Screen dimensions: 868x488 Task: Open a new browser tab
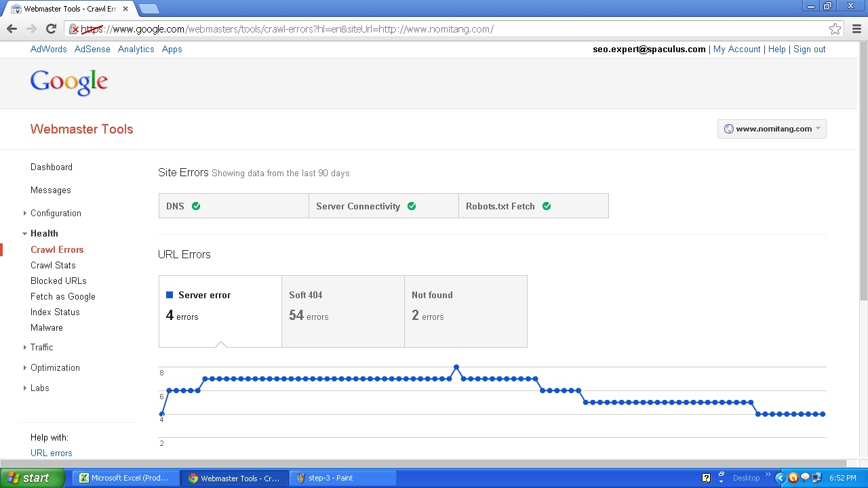click(x=149, y=9)
